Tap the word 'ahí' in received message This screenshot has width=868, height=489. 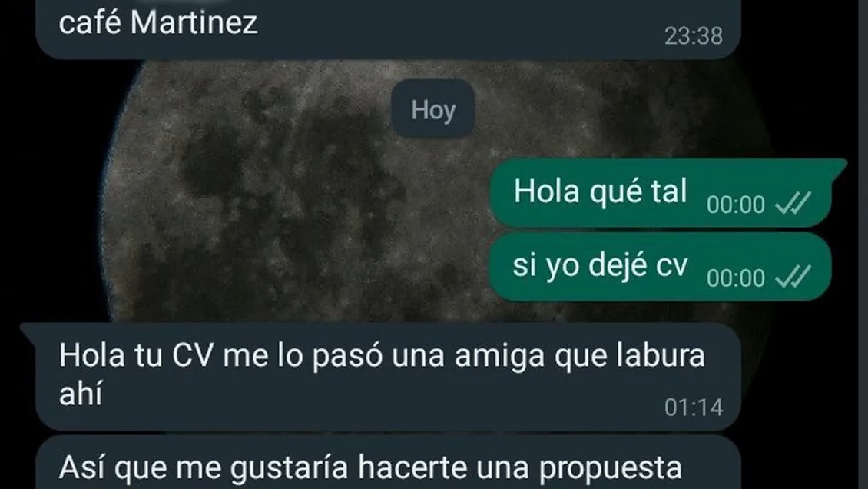coord(81,394)
